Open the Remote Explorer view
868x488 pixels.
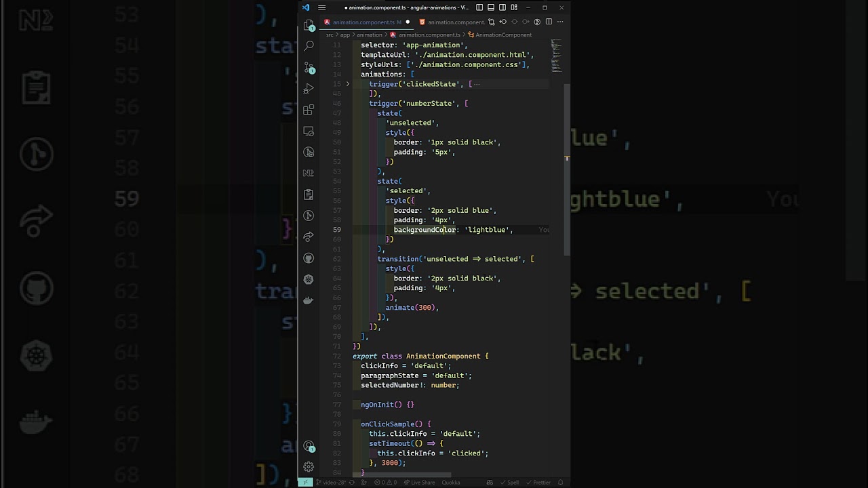[309, 131]
